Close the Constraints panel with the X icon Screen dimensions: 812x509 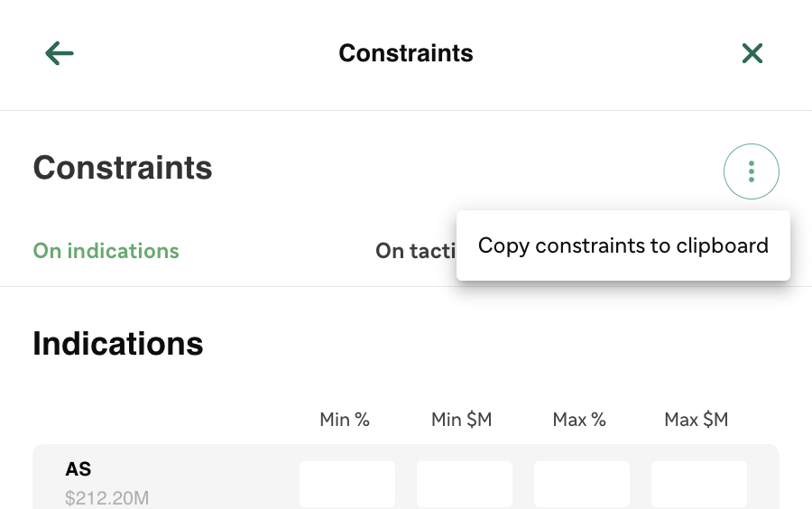[x=752, y=53]
